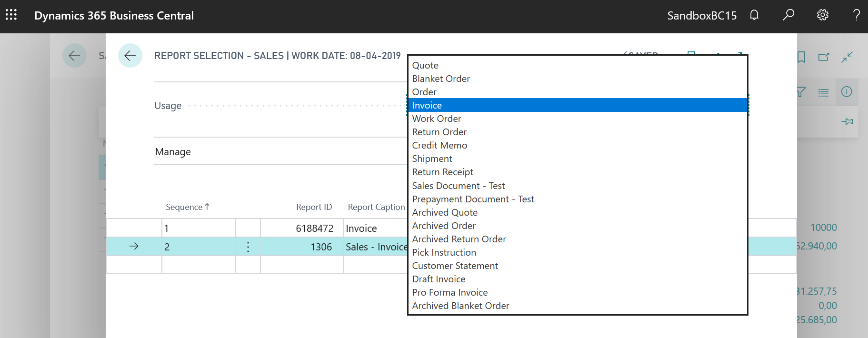Click the Report Caption column header
868x338 pixels.
pos(376,207)
